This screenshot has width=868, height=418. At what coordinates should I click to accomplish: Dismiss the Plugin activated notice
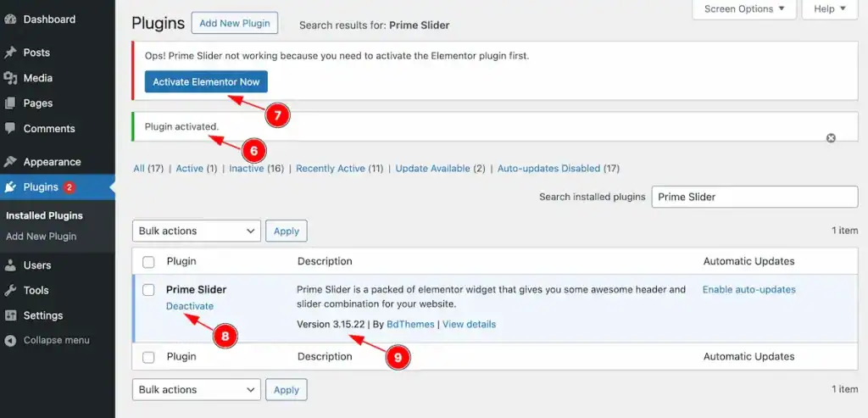click(831, 138)
